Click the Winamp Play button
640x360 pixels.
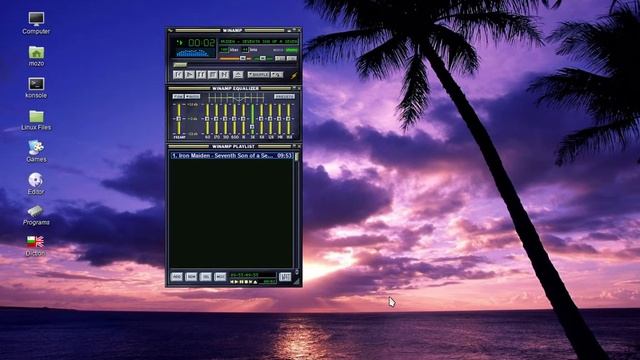click(x=189, y=75)
